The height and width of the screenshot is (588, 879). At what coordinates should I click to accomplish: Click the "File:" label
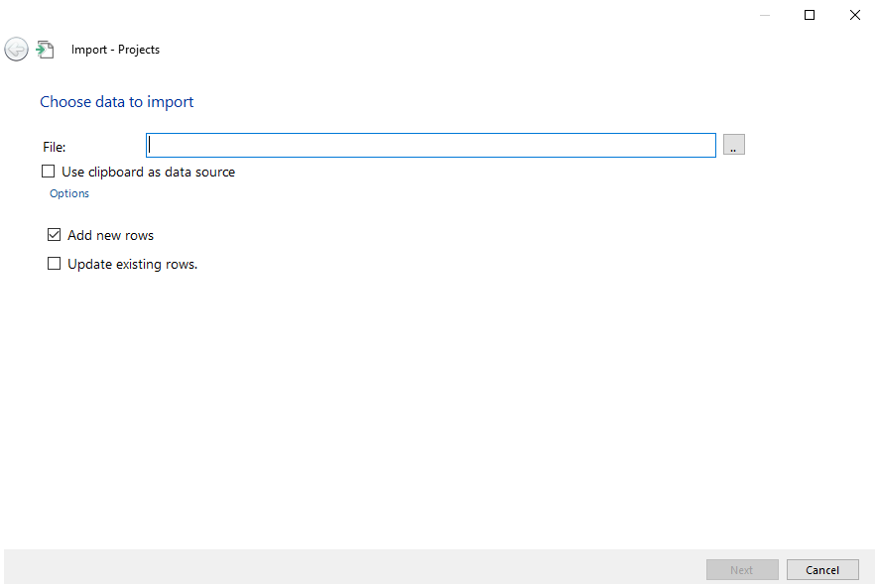pos(55,147)
